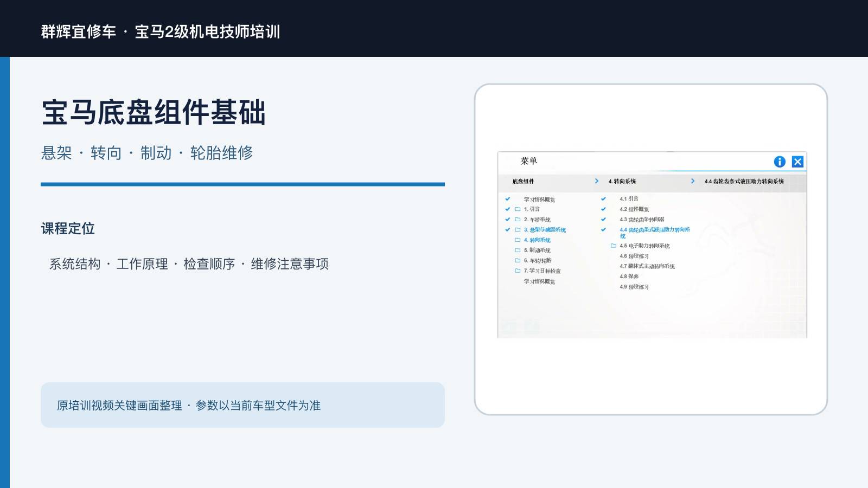Click the folder icon beside 1. 引言

518,209
